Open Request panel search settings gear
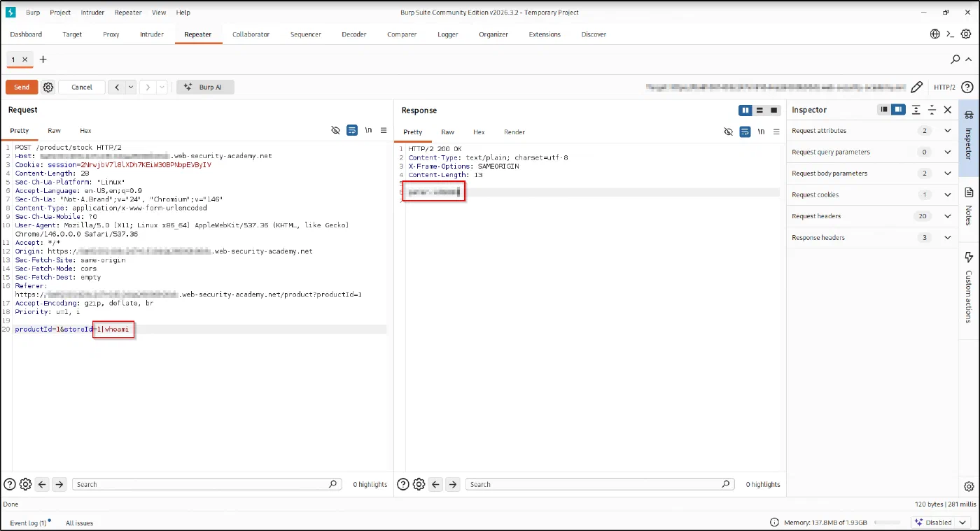The height and width of the screenshot is (531, 980). pyautogui.click(x=26, y=484)
